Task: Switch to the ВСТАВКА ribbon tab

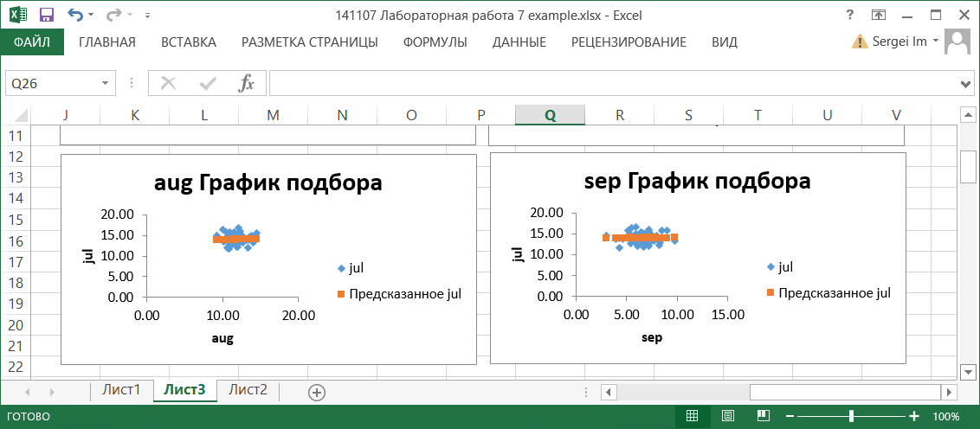Action: tap(189, 42)
